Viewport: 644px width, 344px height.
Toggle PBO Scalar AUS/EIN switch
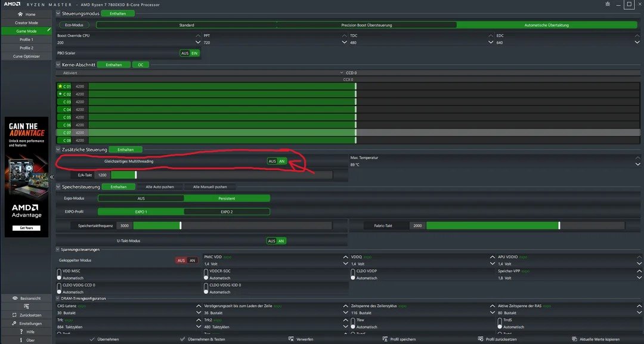click(x=190, y=54)
